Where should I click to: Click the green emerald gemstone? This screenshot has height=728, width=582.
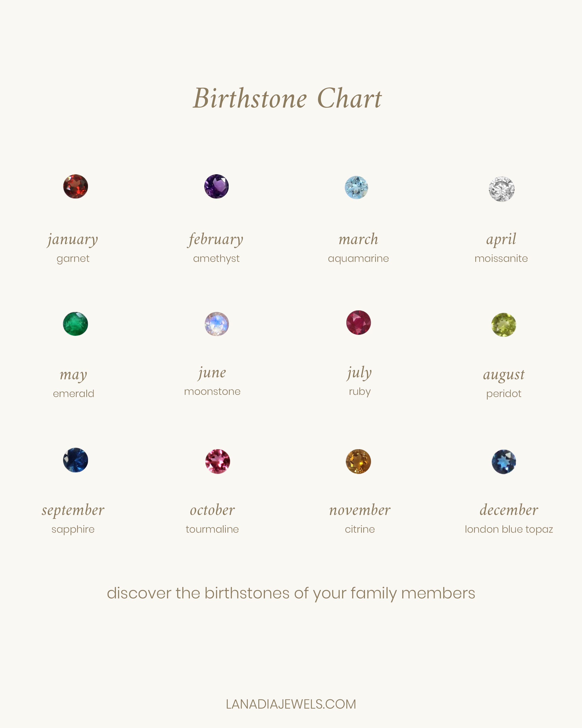[x=76, y=324]
